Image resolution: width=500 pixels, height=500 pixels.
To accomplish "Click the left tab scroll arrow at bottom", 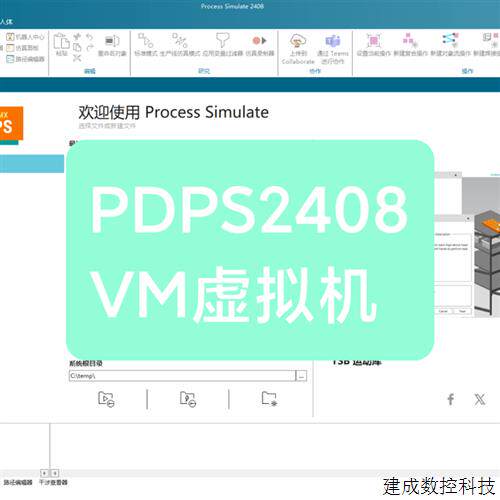I will (x=44, y=473).
